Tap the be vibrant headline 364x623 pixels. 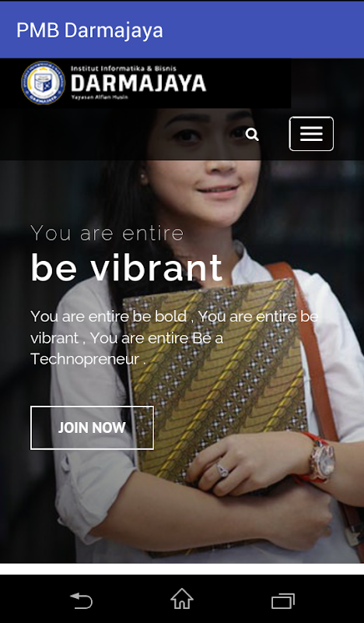click(127, 267)
